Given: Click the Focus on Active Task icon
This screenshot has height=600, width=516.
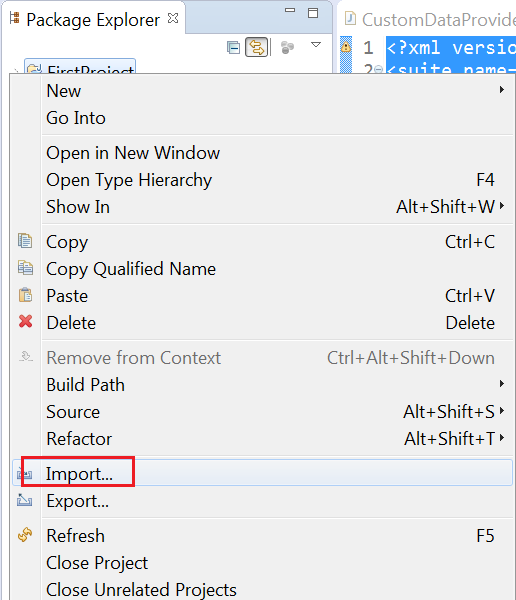Looking at the screenshot, I should click(287, 48).
